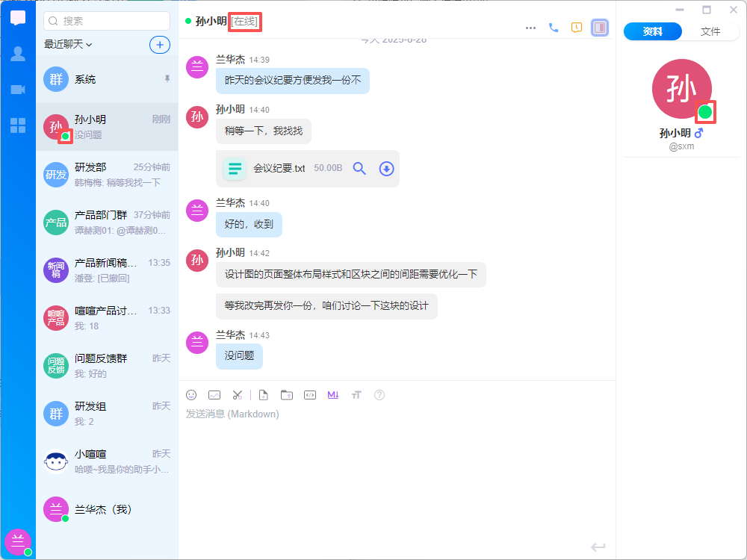The image size is (747, 560).
Task: Open the three-dots more menu
Action: [530, 28]
